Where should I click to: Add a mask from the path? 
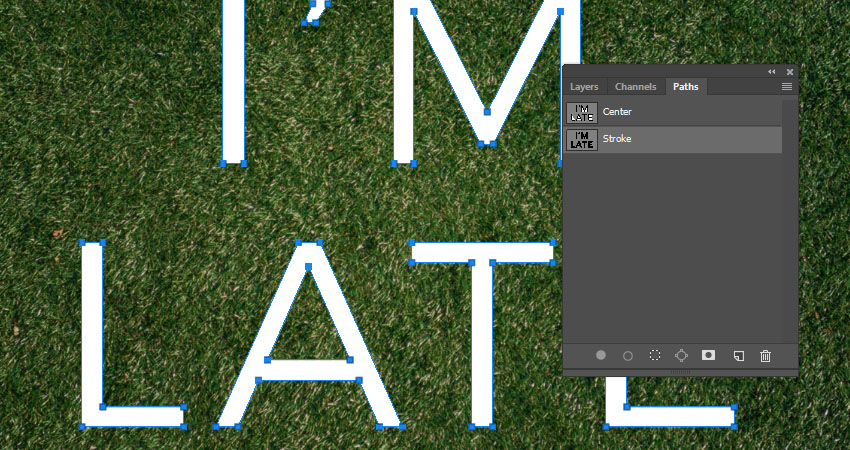point(709,355)
